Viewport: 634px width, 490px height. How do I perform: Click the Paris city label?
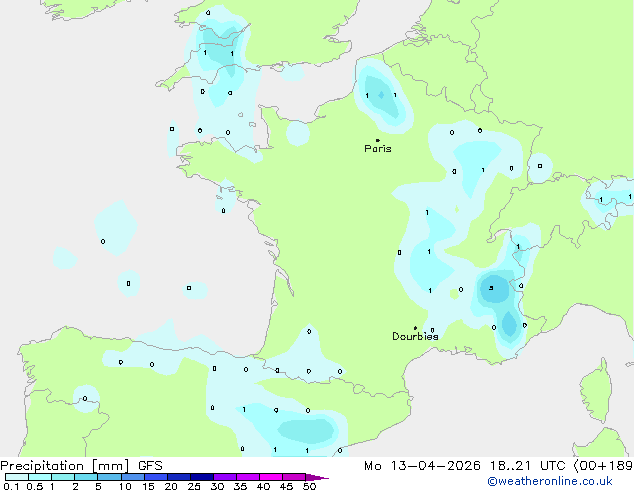click(378, 148)
